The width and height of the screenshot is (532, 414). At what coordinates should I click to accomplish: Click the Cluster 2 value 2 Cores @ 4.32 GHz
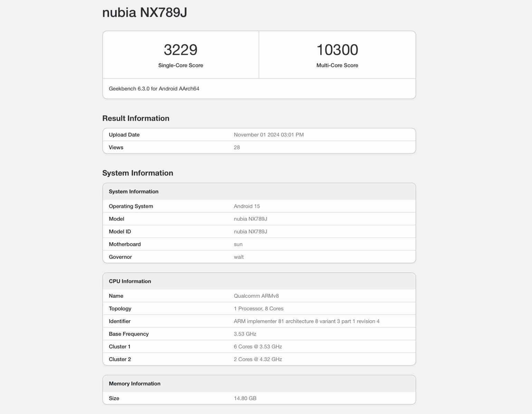point(258,359)
